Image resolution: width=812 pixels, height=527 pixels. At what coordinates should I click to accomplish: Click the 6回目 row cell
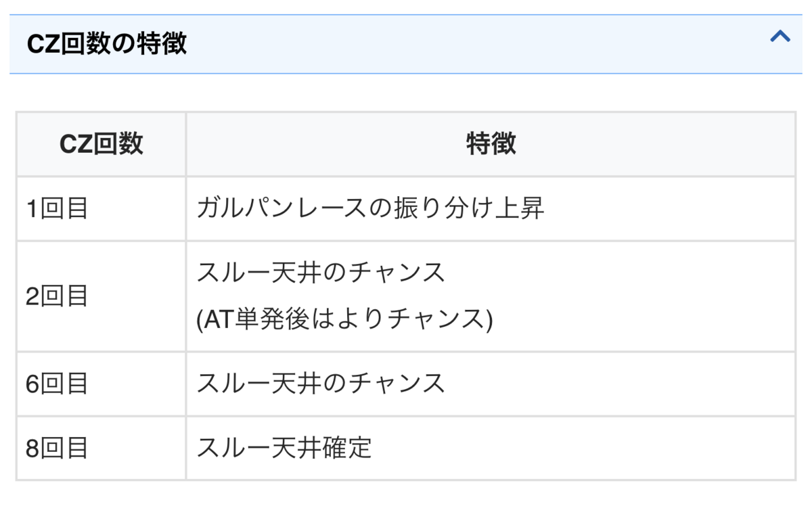tap(101, 384)
